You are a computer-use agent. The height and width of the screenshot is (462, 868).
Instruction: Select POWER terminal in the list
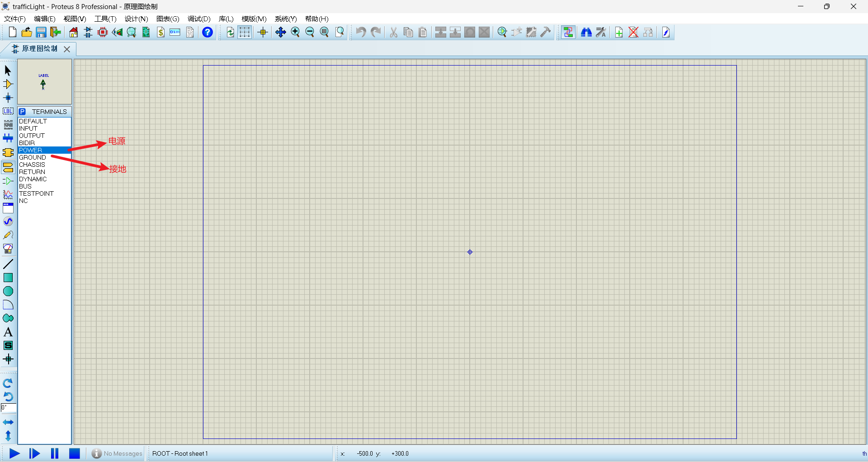pos(44,150)
